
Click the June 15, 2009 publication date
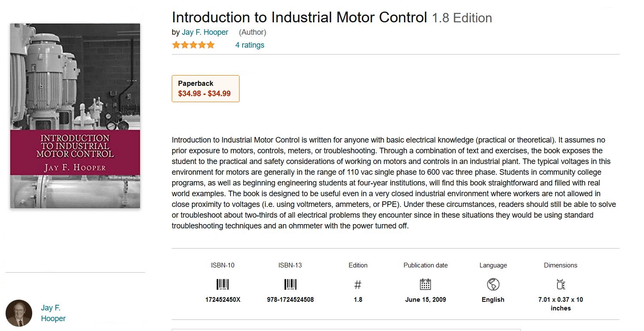point(425,300)
